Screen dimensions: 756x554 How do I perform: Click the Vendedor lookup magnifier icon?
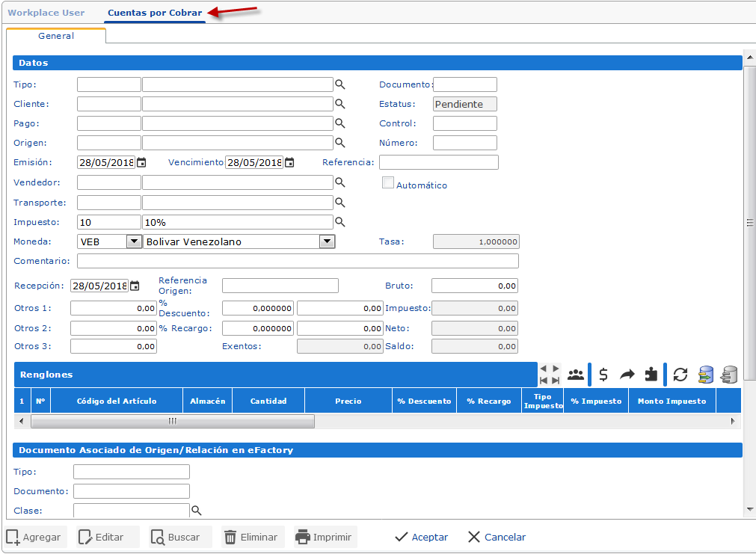point(340,182)
